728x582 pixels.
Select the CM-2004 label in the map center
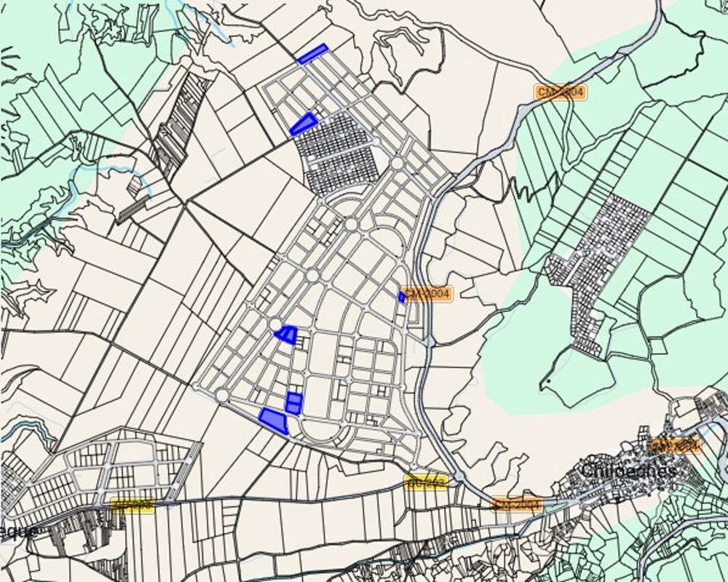tap(428, 294)
